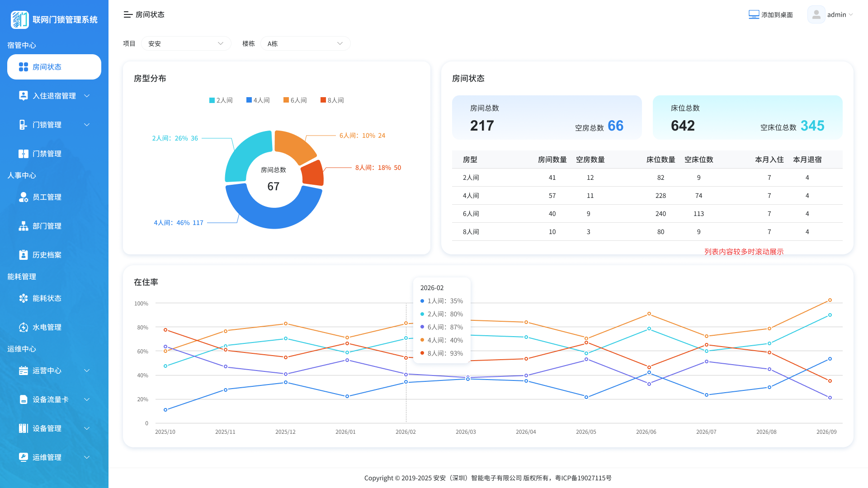868x488 pixels.
Task: Toggle the 8人间 legend item
Action: [332, 100]
